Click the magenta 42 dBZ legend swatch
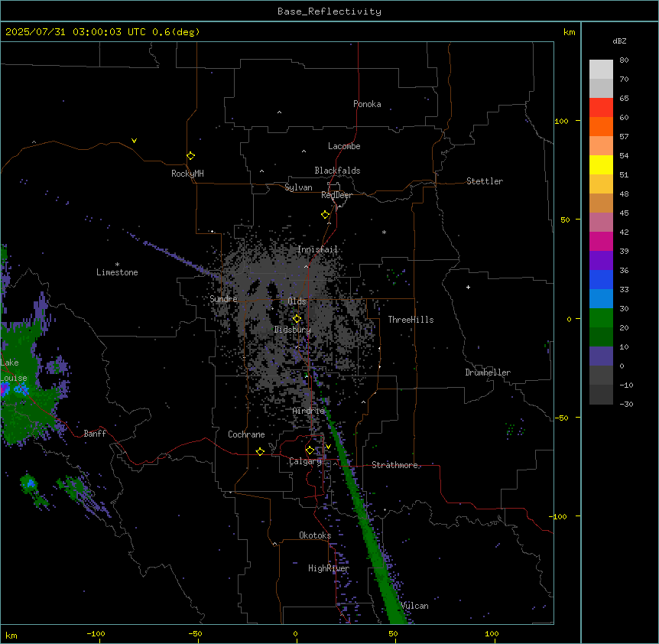This screenshot has height=644, width=659. [x=601, y=241]
